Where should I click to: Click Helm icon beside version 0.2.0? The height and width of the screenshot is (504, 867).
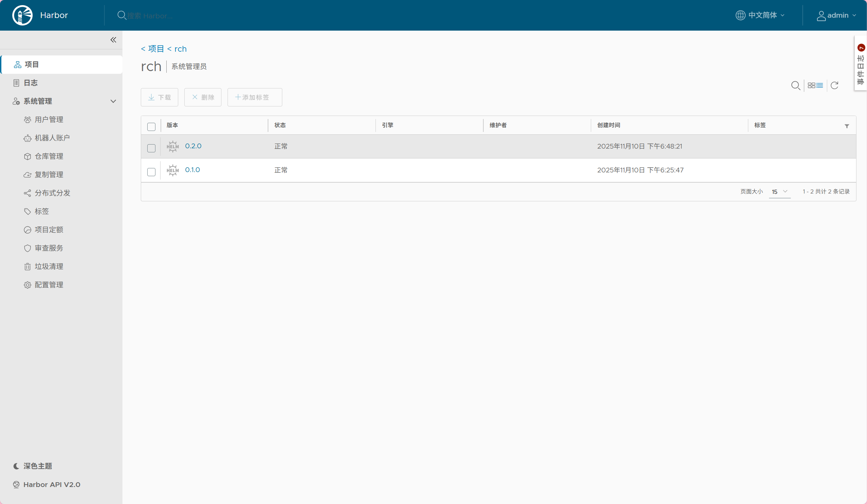pos(173,147)
